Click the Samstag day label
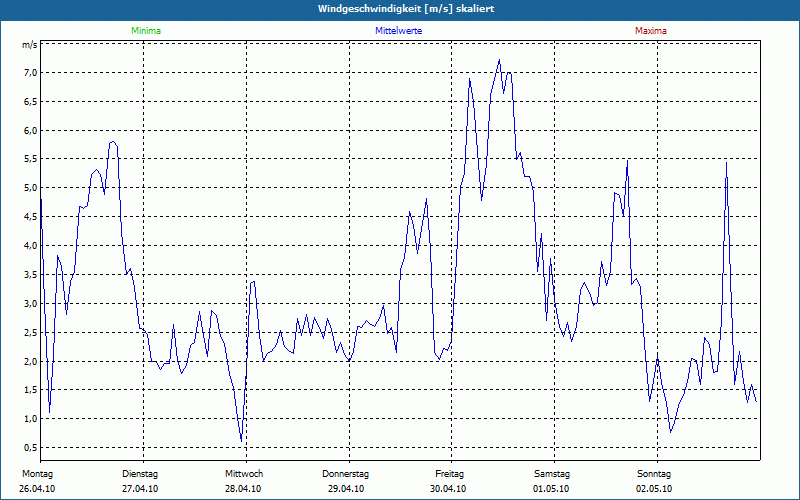Screen dimensions: 800x500 (x=552, y=474)
